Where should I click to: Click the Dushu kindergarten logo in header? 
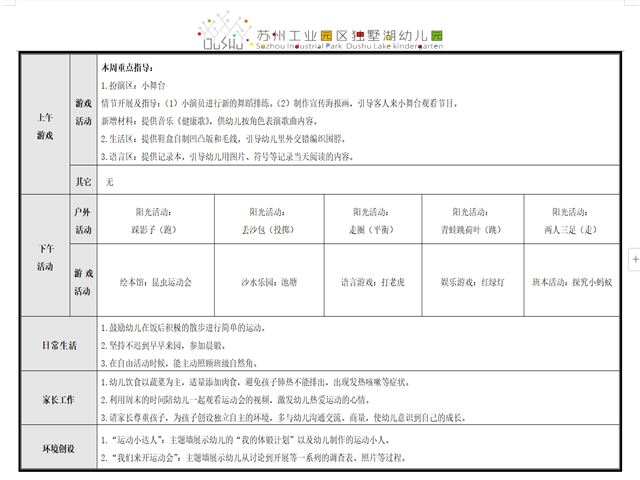[222, 31]
